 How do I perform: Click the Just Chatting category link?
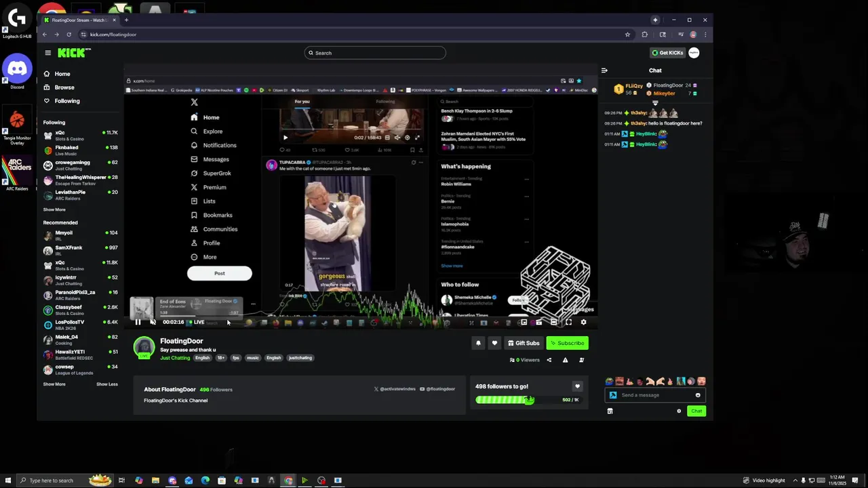175,358
